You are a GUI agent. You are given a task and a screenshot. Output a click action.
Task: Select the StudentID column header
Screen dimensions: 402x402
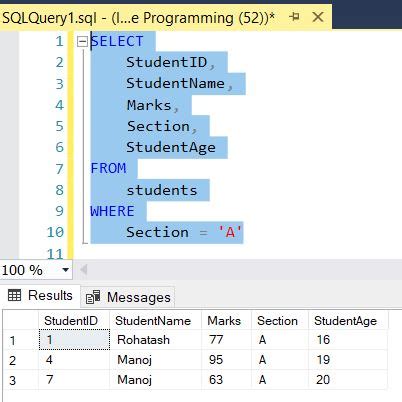coord(74,320)
